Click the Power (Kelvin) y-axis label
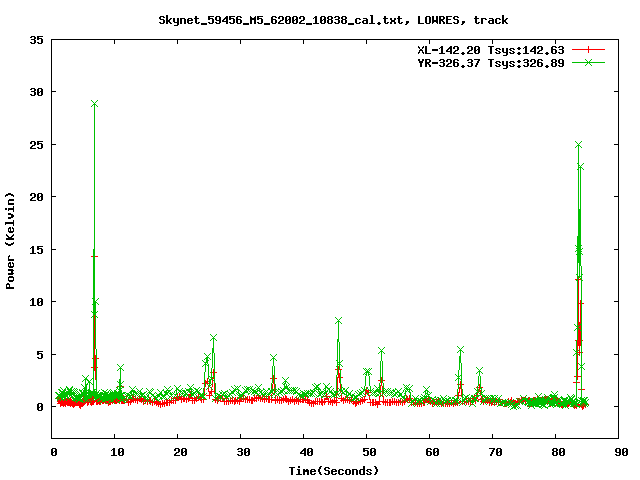The height and width of the screenshot is (480, 640). (x=10, y=241)
